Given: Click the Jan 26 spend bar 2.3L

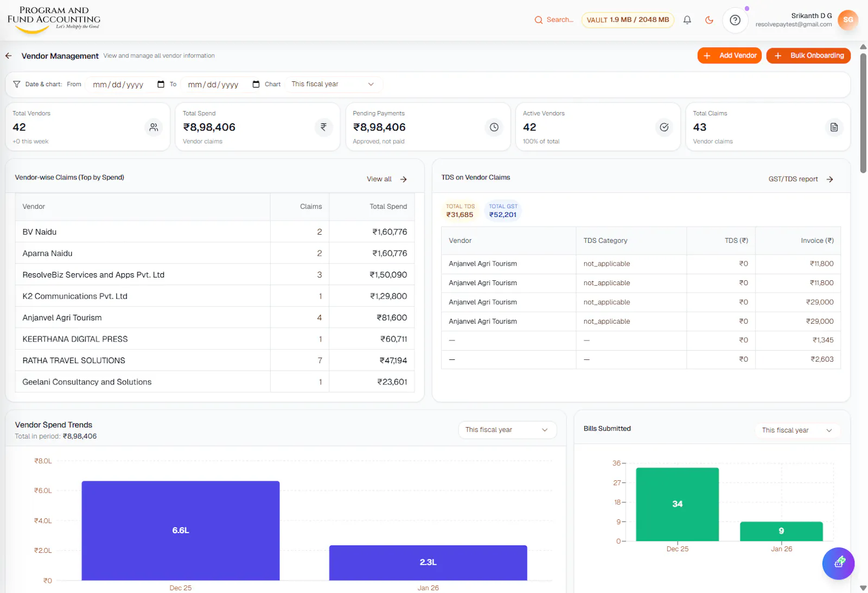Looking at the screenshot, I should tap(428, 563).
